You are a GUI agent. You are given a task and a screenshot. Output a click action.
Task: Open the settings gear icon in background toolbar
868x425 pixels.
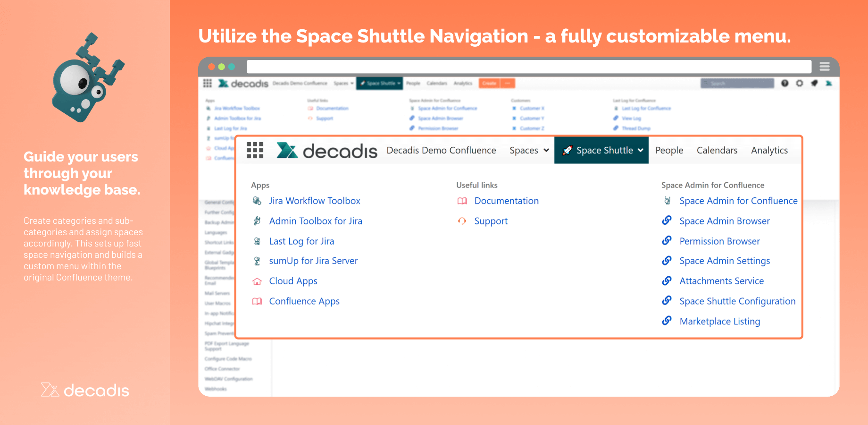(x=799, y=83)
